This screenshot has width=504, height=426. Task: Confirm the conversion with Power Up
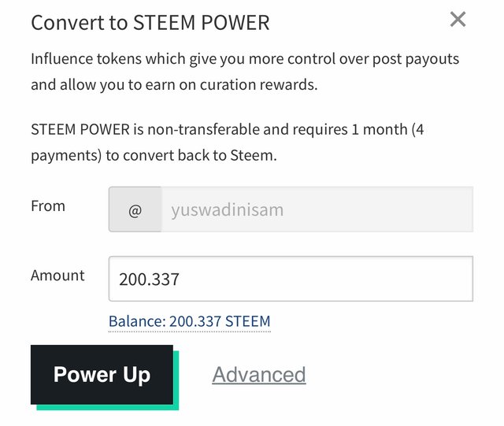(x=102, y=375)
